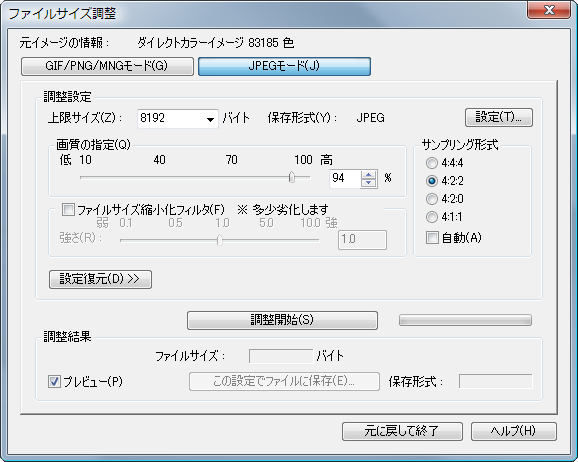The height and width of the screenshot is (462, 578).
Task: Focus the quality percentage field showing 94
Action: [345, 178]
